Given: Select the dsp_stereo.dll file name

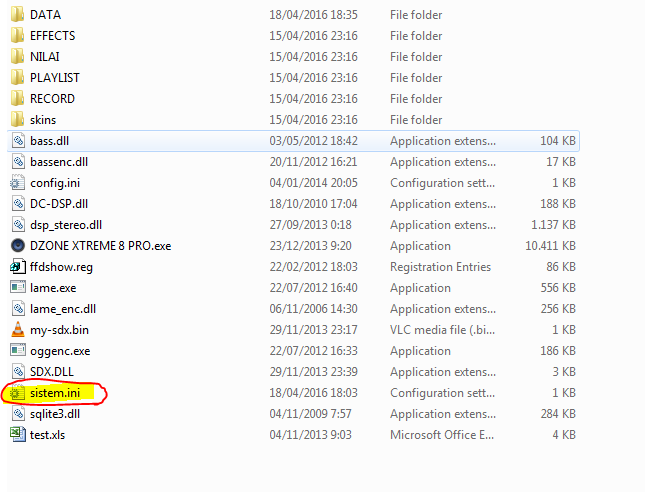Looking at the screenshot, I should [x=66, y=225].
